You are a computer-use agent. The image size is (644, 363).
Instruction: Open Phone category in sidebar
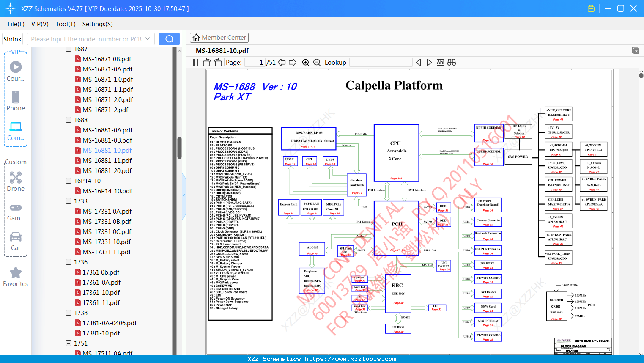16,101
